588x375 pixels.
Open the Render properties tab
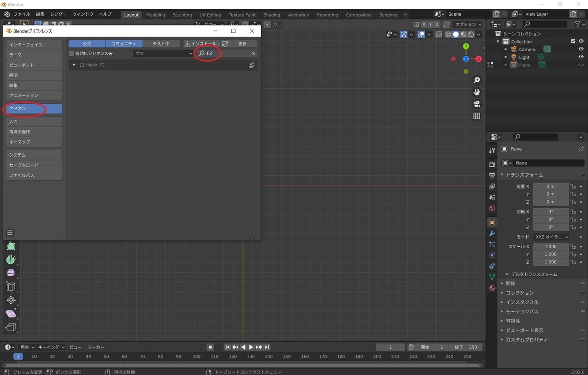(x=492, y=164)
